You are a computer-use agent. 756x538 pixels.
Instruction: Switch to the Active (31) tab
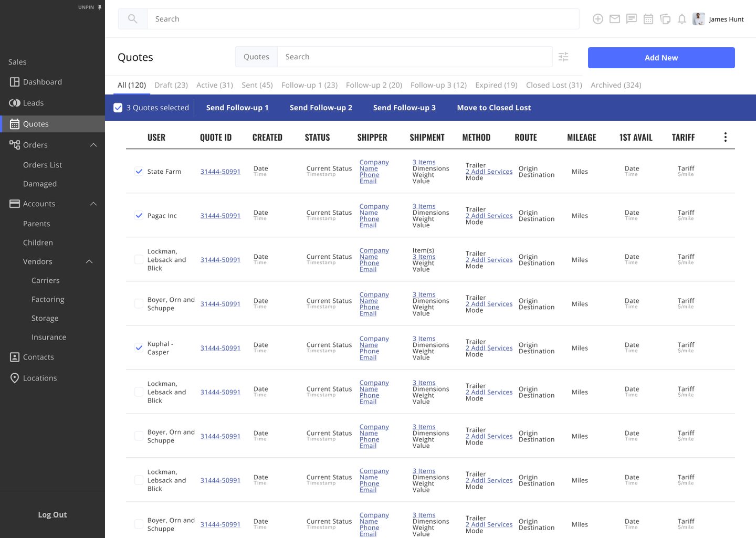(x=215, y=85)
